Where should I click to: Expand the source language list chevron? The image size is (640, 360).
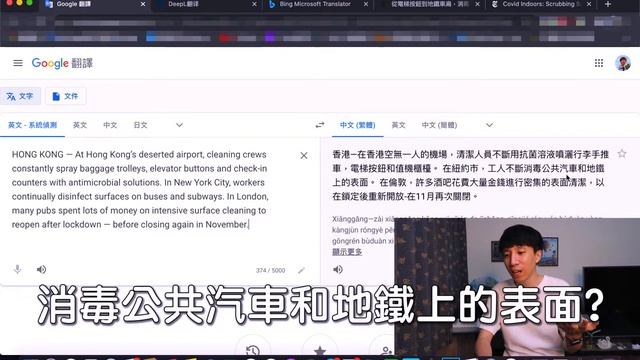pyautogui.click(x=179, y=125)
